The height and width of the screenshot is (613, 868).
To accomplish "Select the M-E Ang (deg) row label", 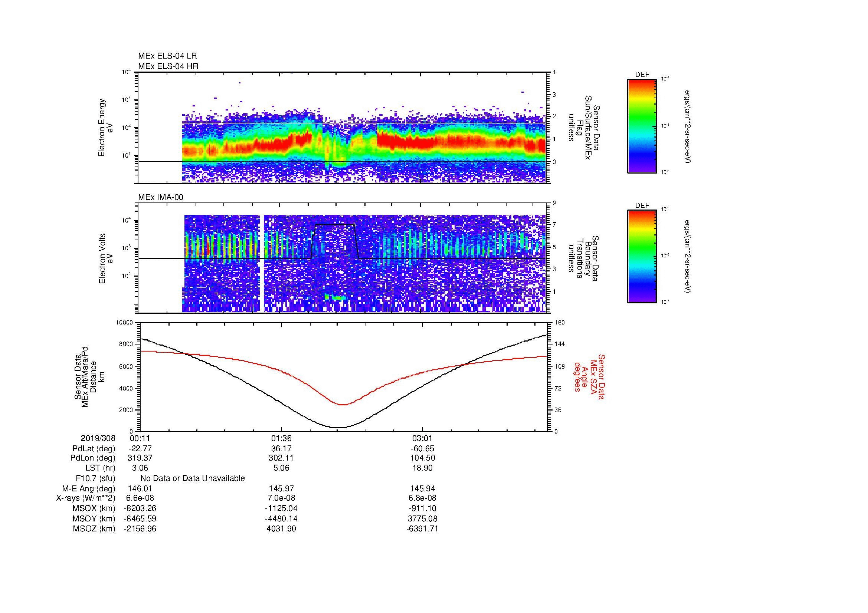I will point(88,489).
